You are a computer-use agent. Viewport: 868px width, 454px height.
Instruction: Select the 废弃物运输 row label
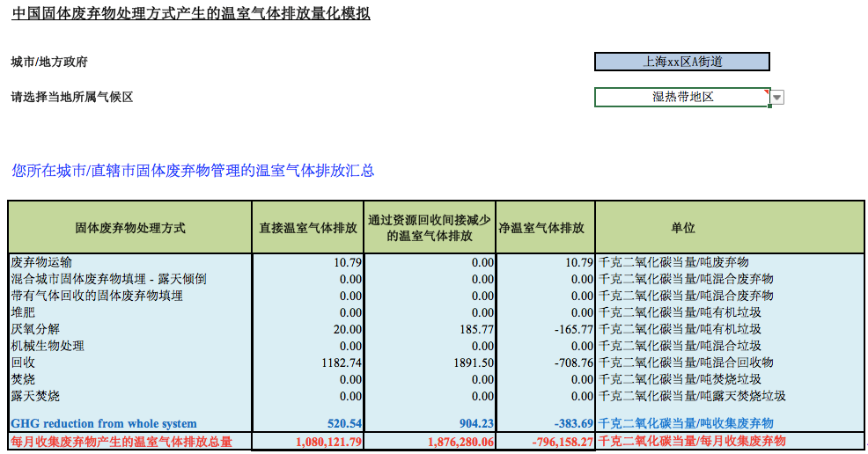pos(41,262)
